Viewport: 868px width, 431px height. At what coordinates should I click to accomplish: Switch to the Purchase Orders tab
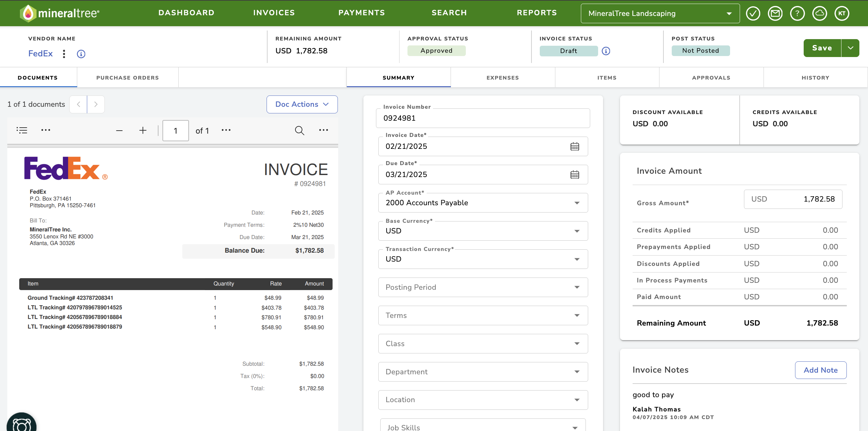pos(127,78)
